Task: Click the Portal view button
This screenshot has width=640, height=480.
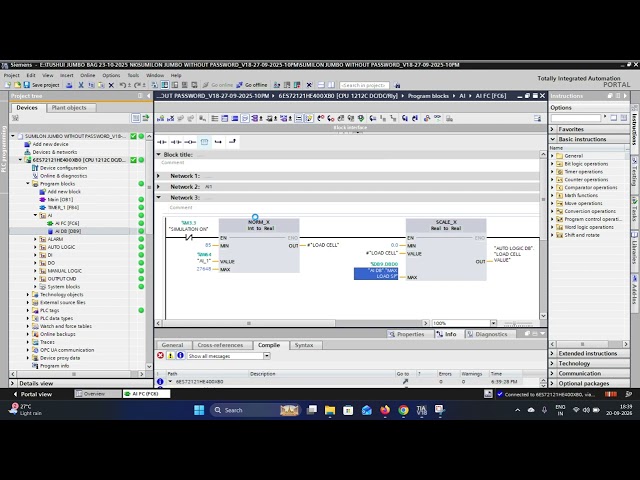Action: 33,394
